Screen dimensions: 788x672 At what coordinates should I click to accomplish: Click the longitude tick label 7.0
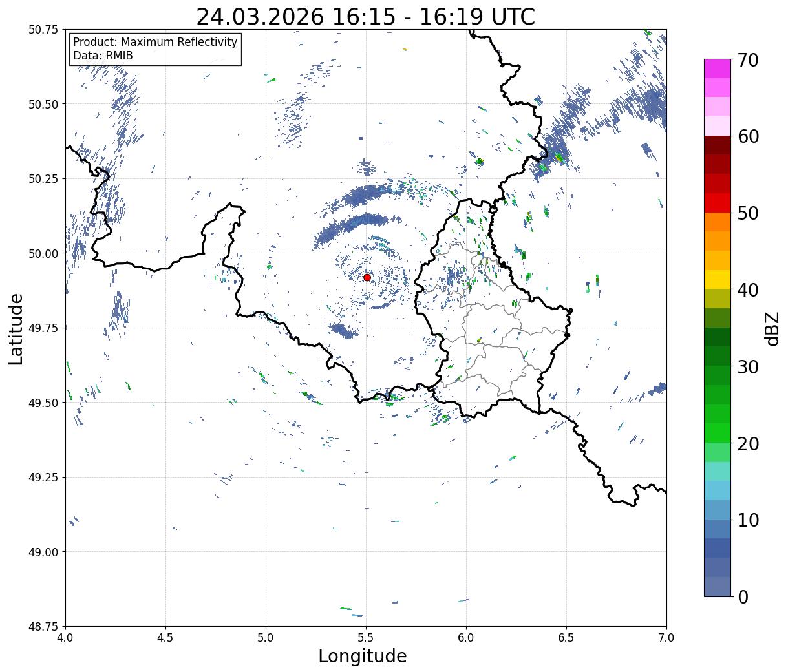(666, 638)
